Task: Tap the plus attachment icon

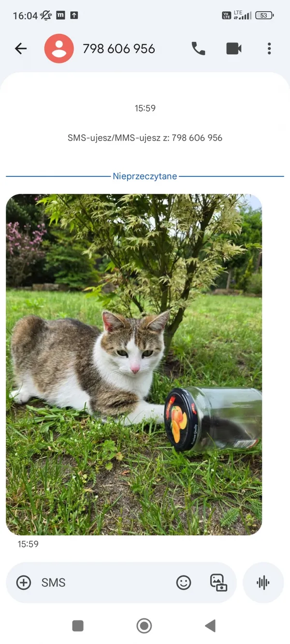Action: click(x=24, y=583)
